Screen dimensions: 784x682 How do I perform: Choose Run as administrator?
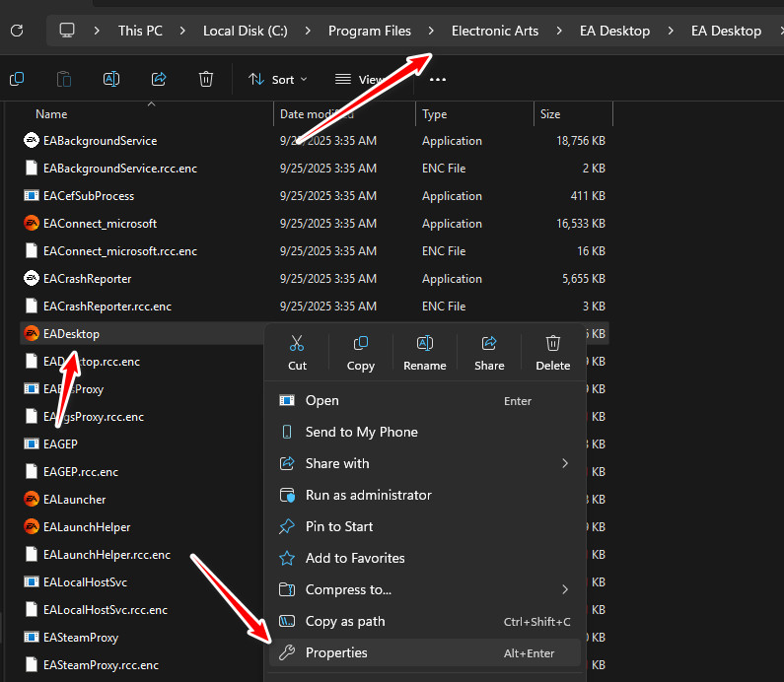368,495
